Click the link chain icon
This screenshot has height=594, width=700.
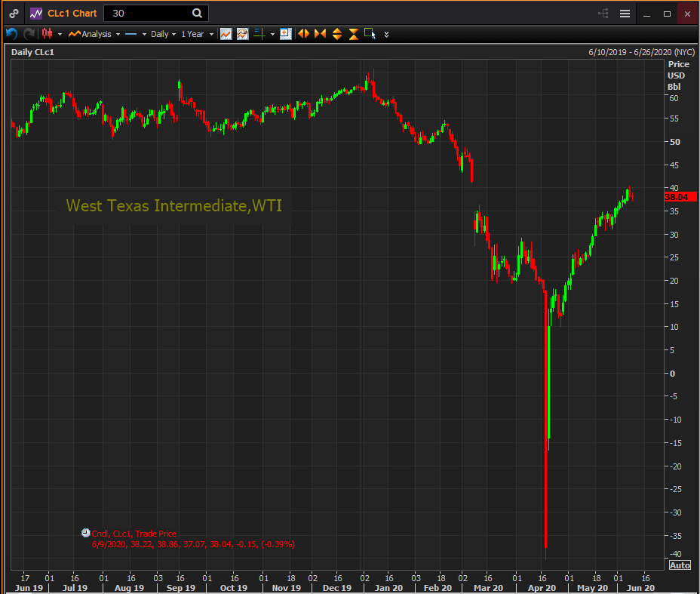coord(14,14)
